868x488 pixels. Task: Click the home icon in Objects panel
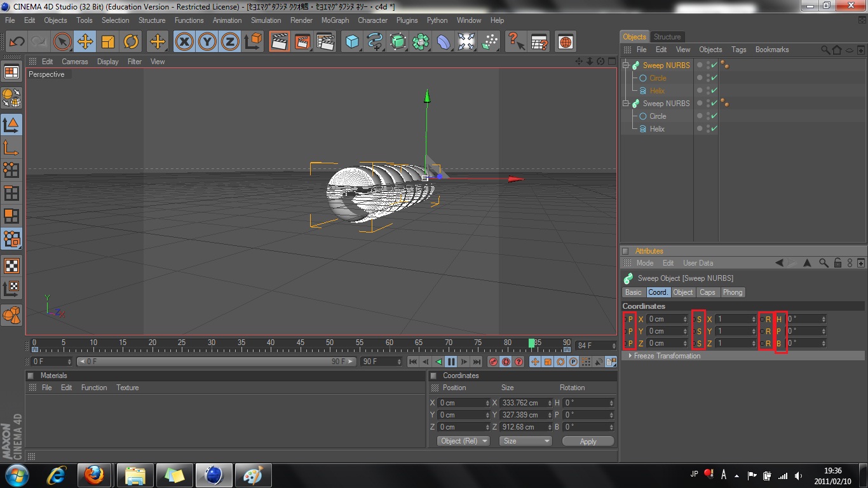coord(837,50)
